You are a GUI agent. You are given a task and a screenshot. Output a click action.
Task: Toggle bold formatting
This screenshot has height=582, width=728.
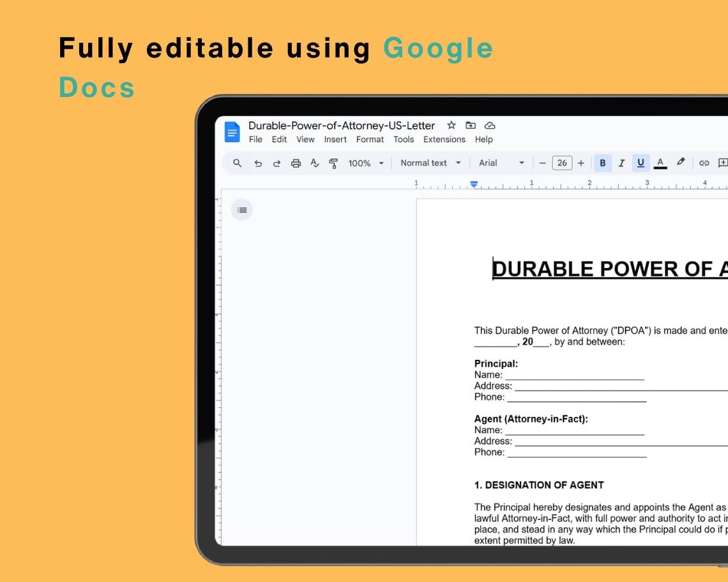coord(603,163)
